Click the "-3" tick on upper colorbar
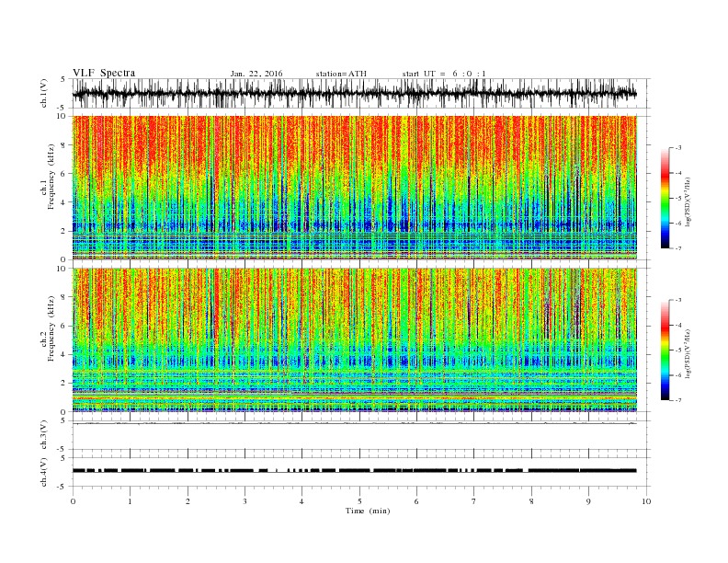The width and height of the screenshot is (728, 563). point(678,148)
